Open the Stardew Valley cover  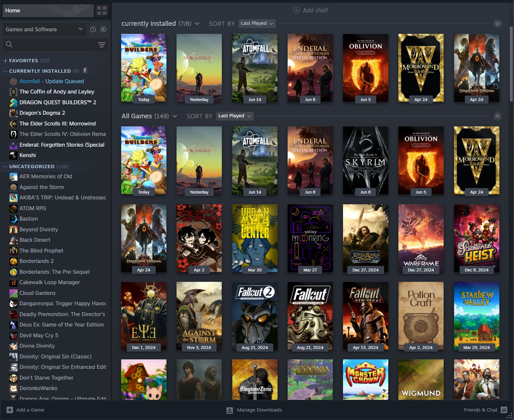tap(477, 316)
